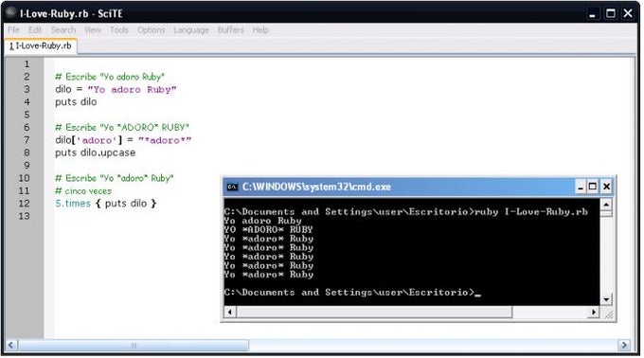Click line number 1 in the margin
644x358 pixels.
27,64
